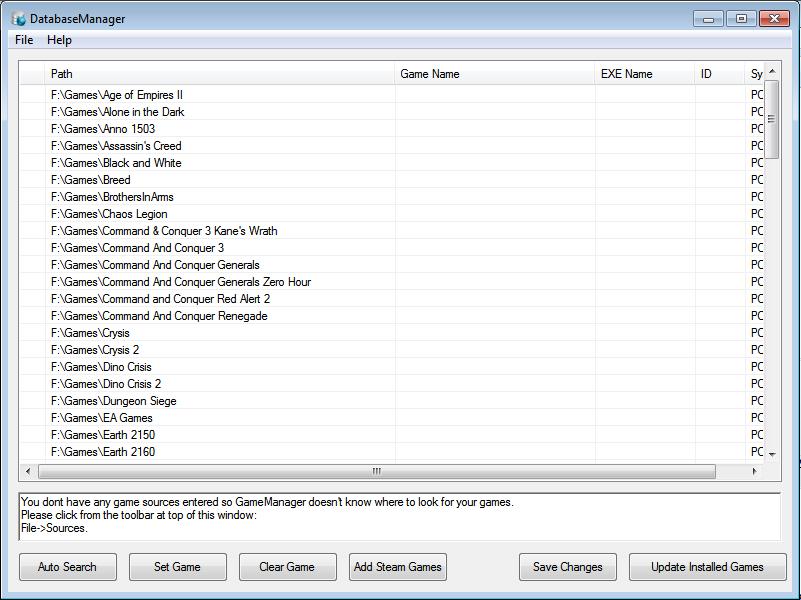801x600 pixels.
Task: Click the horizontal scrollbar left arrow
Action: [28, 471]
